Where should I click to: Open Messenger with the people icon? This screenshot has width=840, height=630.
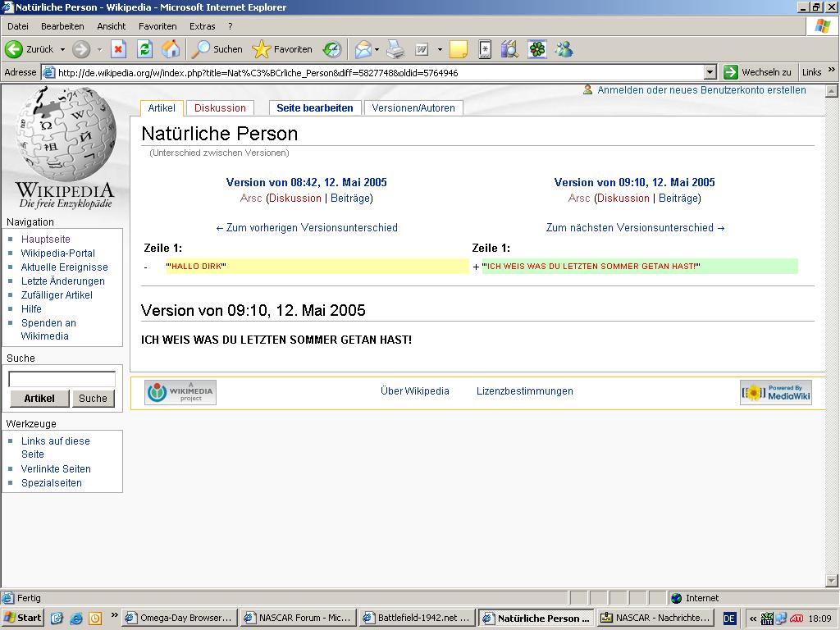point(564,49)
